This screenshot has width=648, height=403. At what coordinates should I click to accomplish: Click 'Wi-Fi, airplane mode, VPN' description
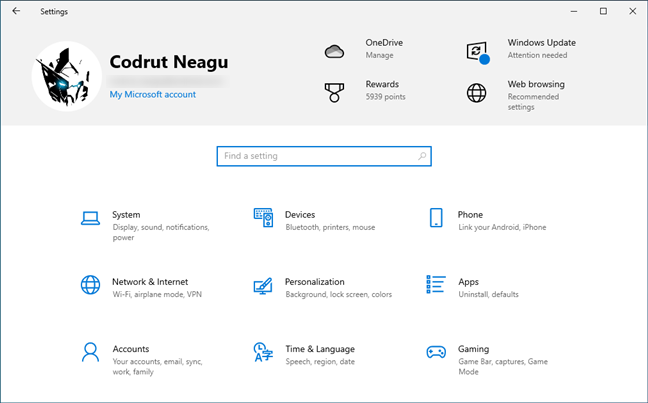click(157, 294)
